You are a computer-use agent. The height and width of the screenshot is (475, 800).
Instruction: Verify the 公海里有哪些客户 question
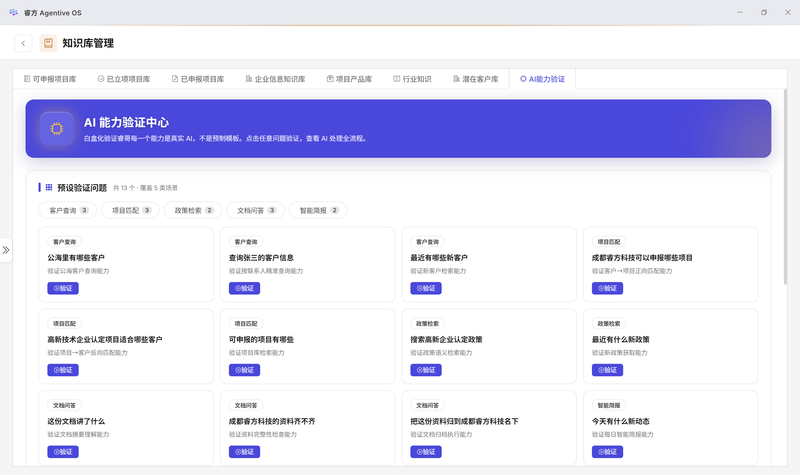pyautogui.click(x=63, y=288)
